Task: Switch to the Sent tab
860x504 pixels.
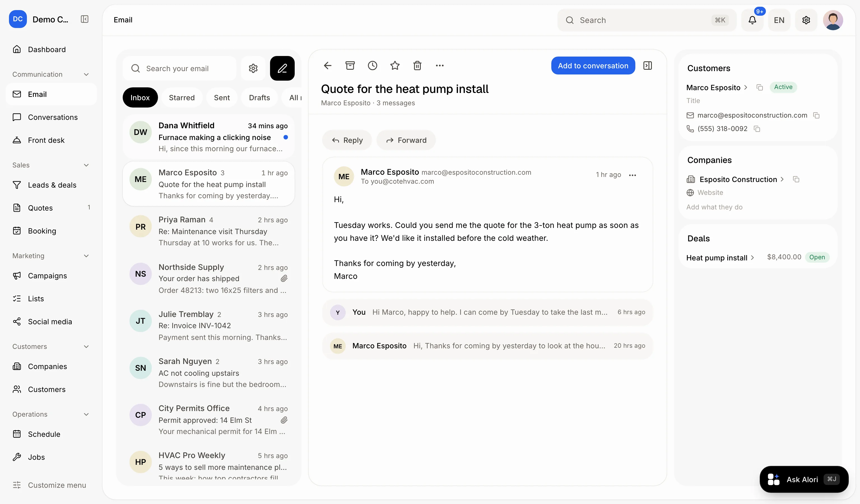Action: [222, 97]
